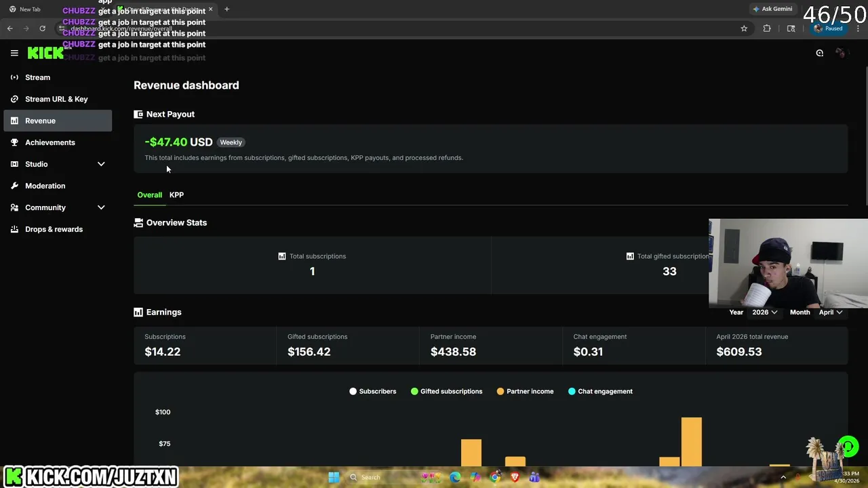
Task: Switch to the Overall tab
Action: [150, 195]
